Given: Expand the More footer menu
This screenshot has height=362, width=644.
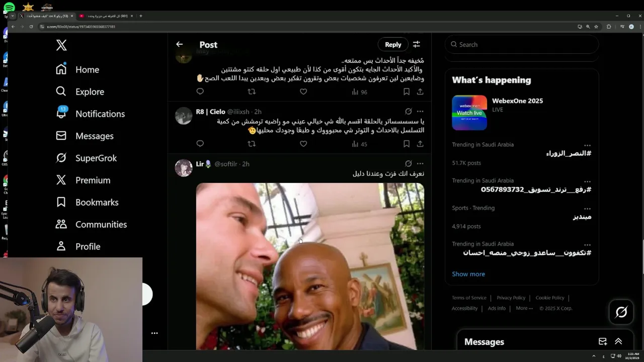Looking at the screenshot, I should [x=524, y=308].
